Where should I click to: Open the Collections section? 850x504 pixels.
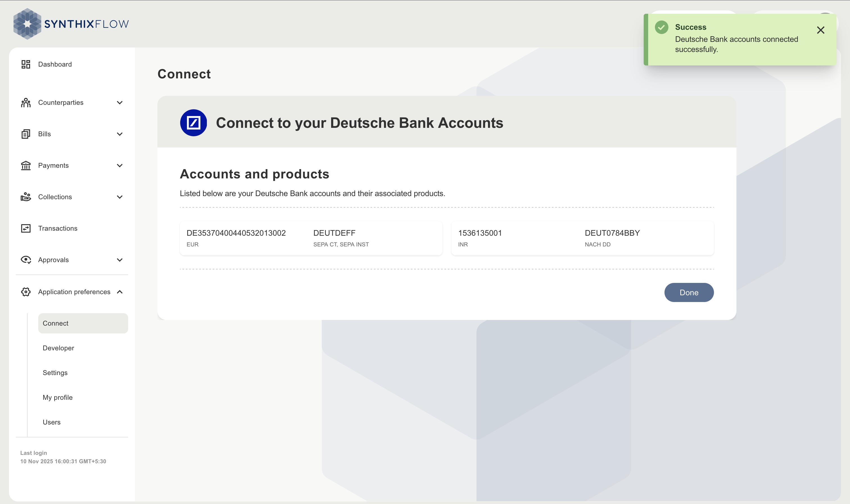tap(55, 197)
